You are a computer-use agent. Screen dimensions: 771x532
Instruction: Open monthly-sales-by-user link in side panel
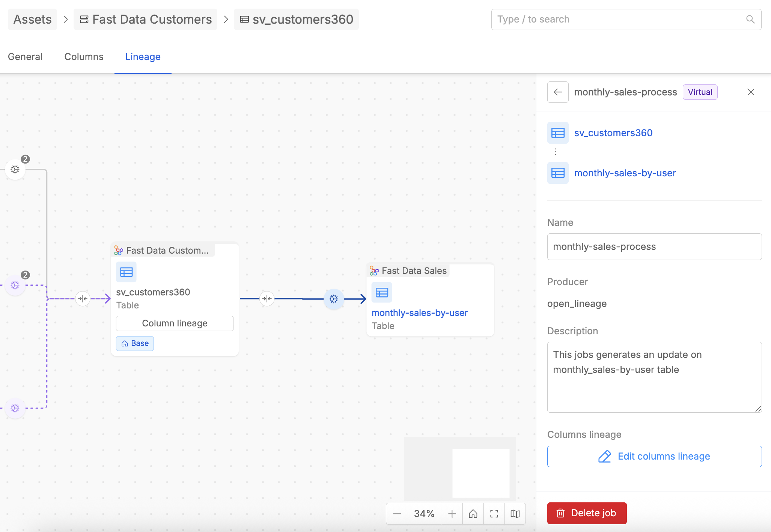(x=625, y=173)
